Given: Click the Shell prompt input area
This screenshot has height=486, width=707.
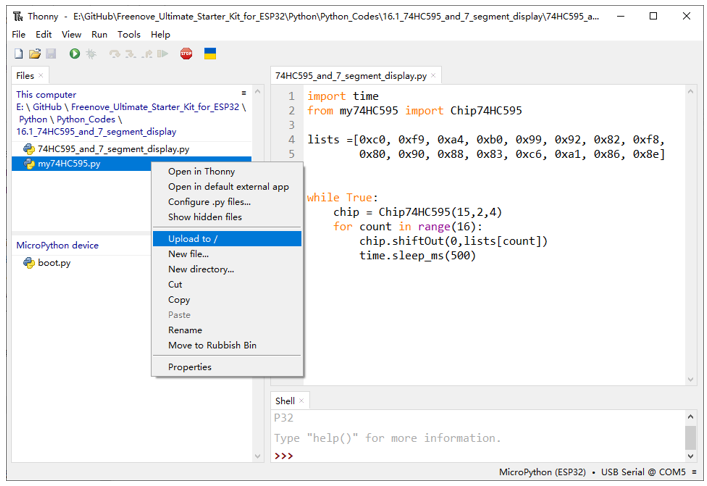Looking at the screenshot, I should pyautogui.click(x=478, y=456).
